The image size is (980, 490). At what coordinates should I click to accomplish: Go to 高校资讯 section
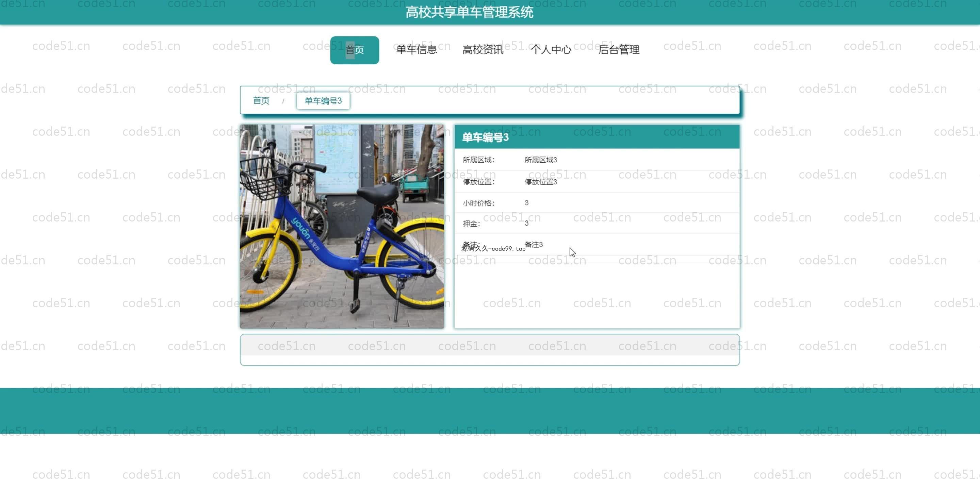coord(483,49)
